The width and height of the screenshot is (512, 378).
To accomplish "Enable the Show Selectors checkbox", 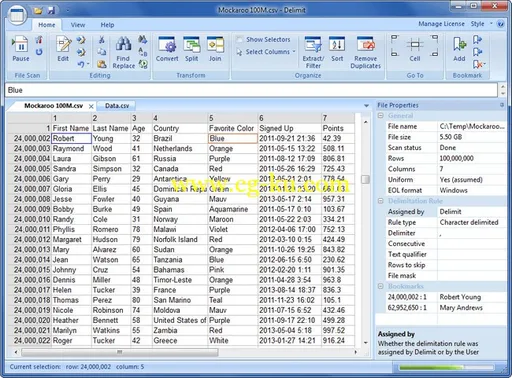I will pos(239,40).
